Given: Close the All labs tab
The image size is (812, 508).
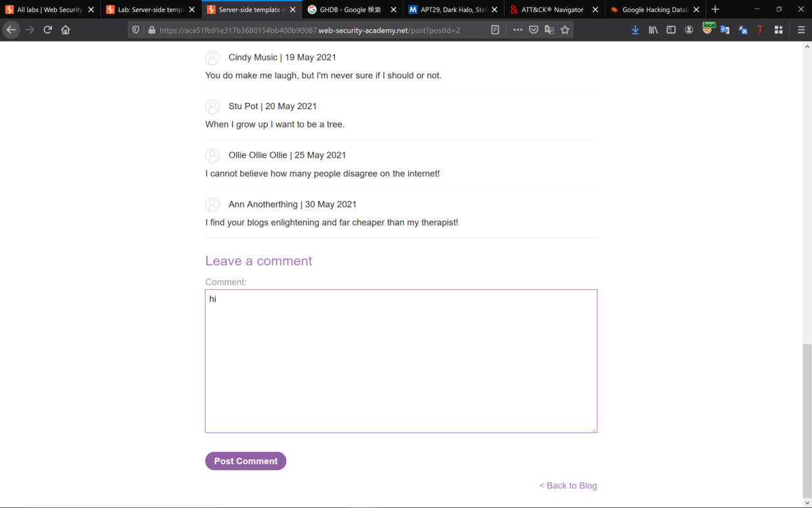Looking at the screenshot, I should [91, 9].
